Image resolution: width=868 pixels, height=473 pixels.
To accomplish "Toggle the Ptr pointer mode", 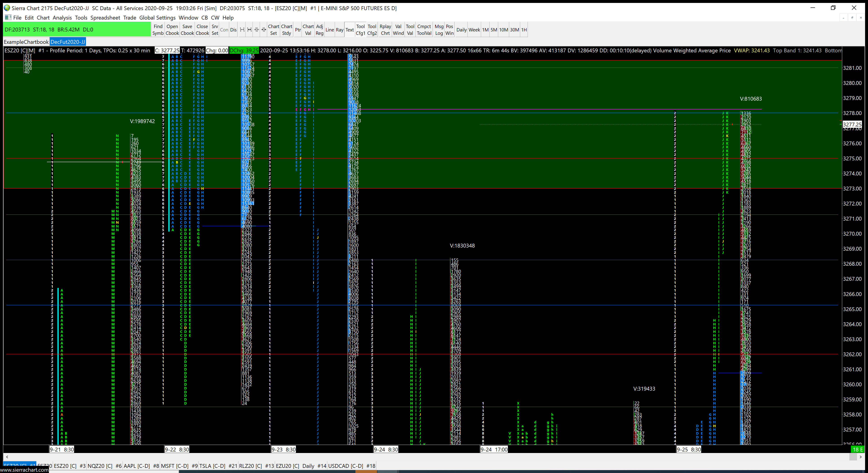I will pos(297,30).
